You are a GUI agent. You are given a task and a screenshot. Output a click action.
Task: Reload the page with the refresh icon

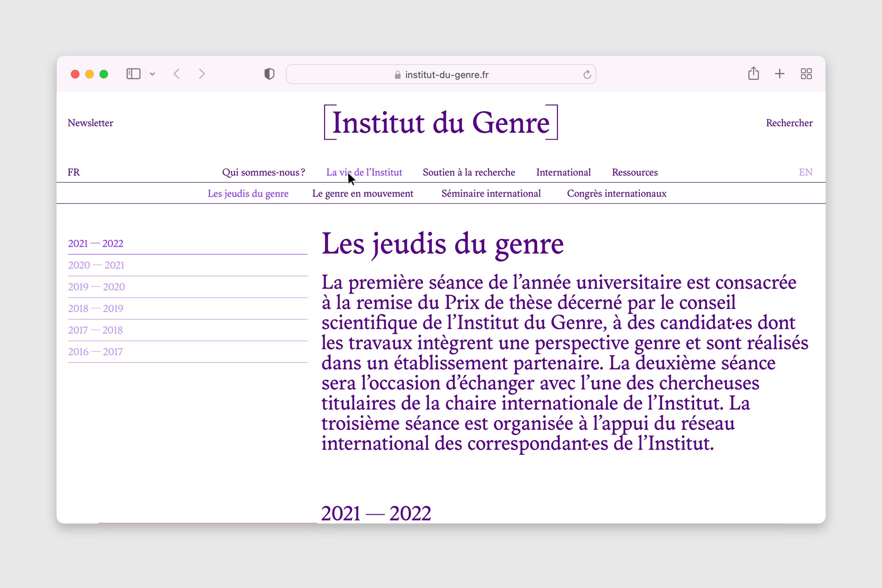[x=587, y=74]
